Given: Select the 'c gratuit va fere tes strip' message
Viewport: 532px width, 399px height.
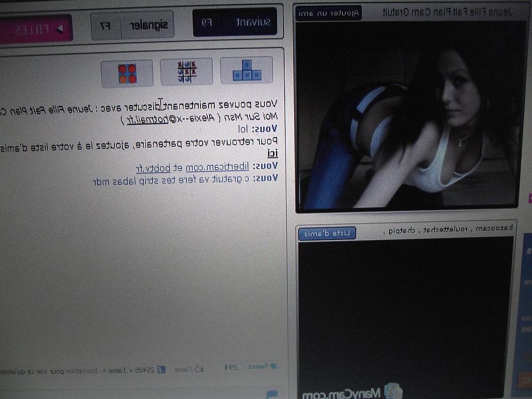Looking at the screenshot, I should (185, 179).
